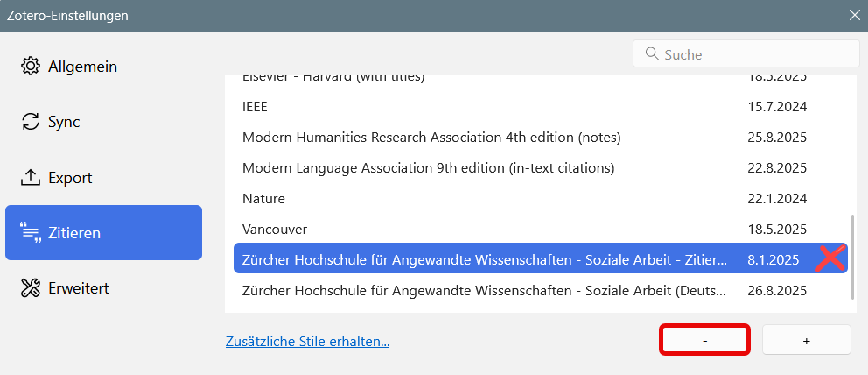Click the style list scrollbar thumb
Viewport: 868px width, 375px height.
(852, 257)
